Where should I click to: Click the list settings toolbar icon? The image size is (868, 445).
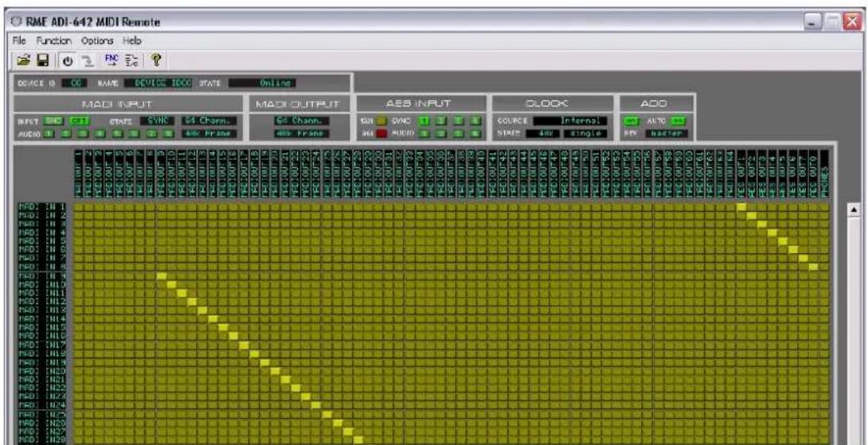coord(131,60)
